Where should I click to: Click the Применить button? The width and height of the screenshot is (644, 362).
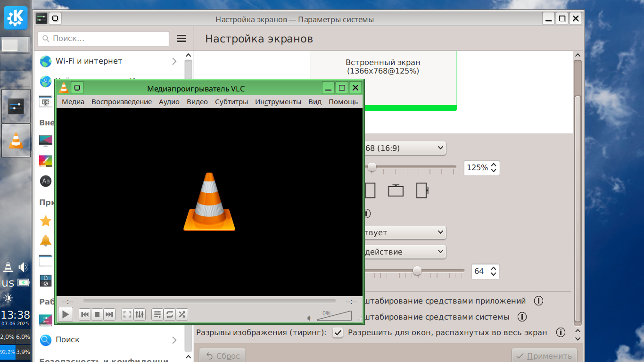[545, 356]
